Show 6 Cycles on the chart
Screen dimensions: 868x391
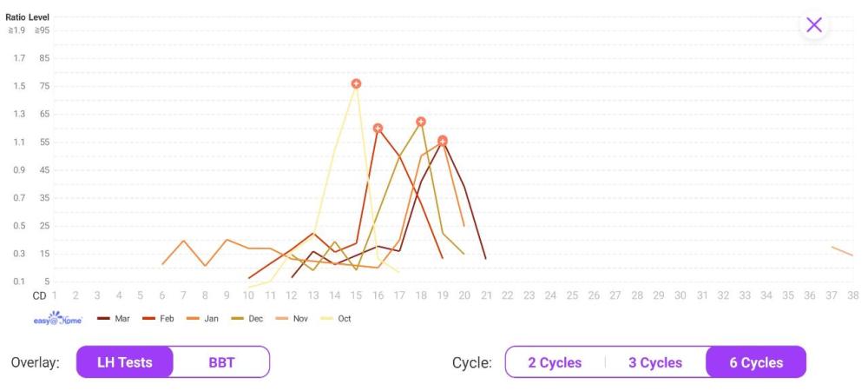point(756,362)
